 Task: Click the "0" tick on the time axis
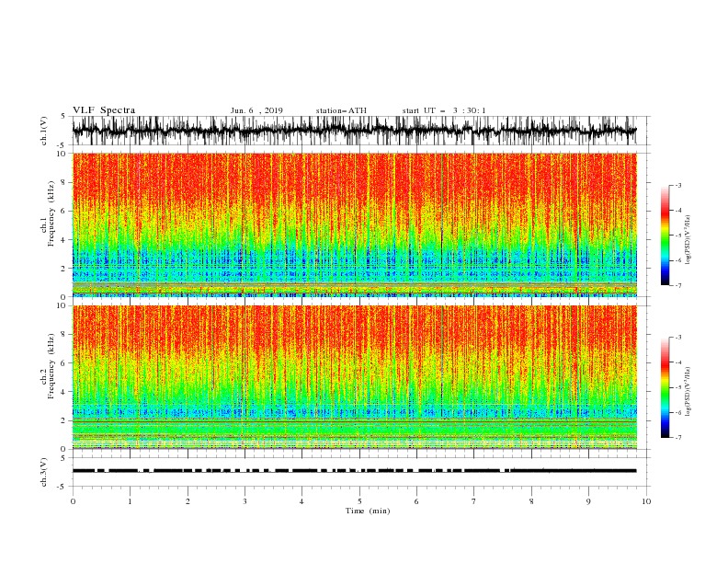point(73,501)
